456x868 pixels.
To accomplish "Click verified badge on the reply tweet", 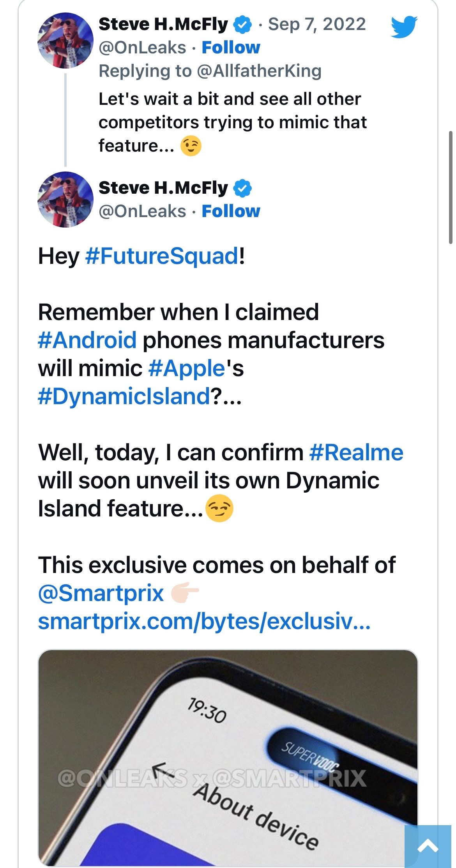I will [242, 25].
